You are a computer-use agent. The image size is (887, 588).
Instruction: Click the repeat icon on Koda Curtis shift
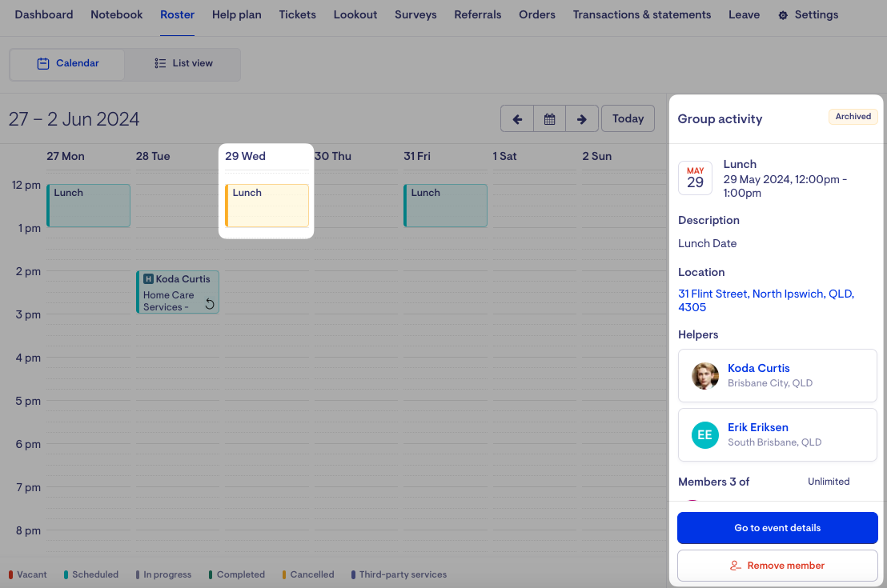tap(210, 303)
